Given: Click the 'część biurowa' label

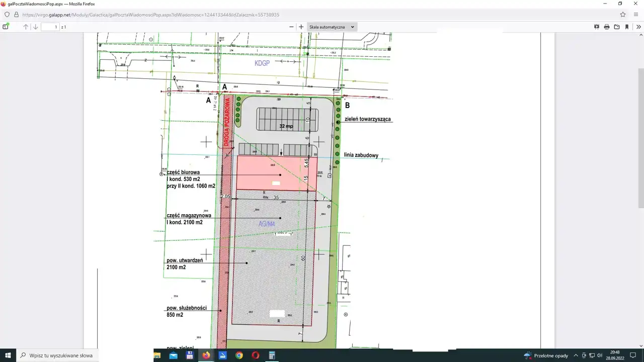Looking at the screenshot, I should click(183, 172).
